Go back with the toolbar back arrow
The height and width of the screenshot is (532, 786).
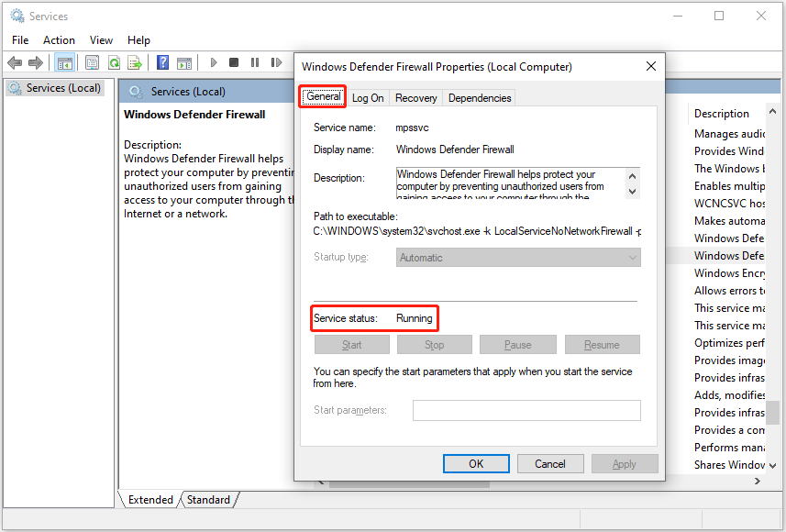tap(15, 62)
